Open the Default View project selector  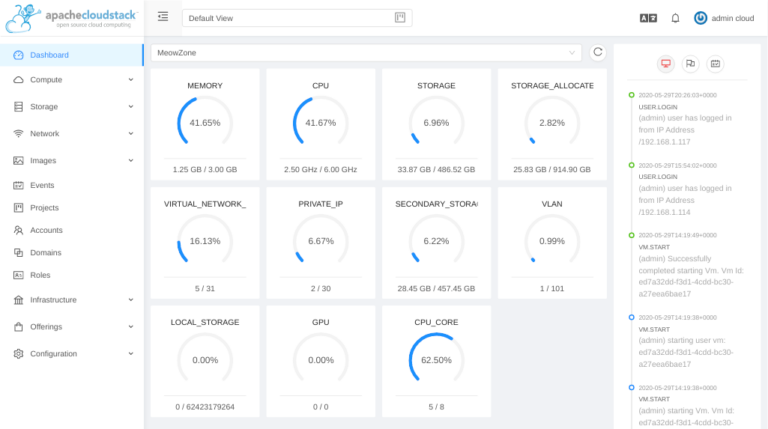(297, 18)
